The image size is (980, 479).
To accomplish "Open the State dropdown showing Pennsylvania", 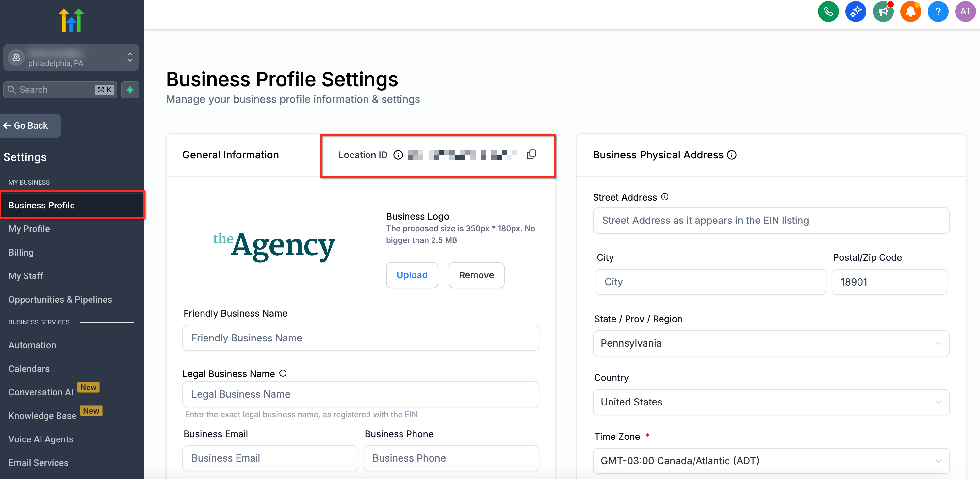I will 771,343.
